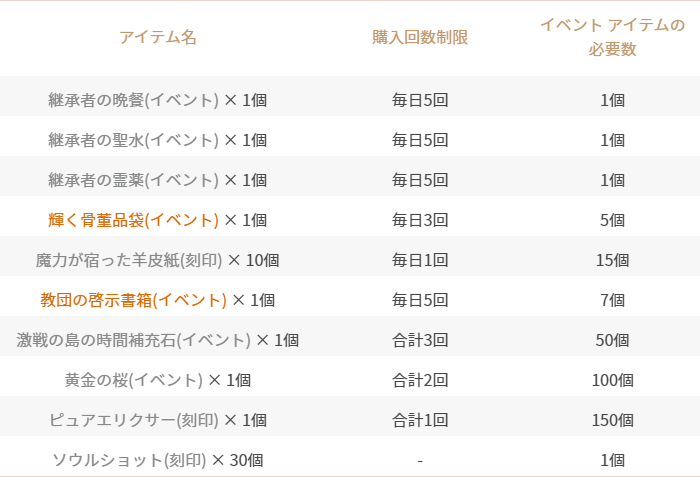700x477 pixels.
Task: Select the ソウルショット(刻印) × 30個 cell
Action: click(x=158, y=460)
